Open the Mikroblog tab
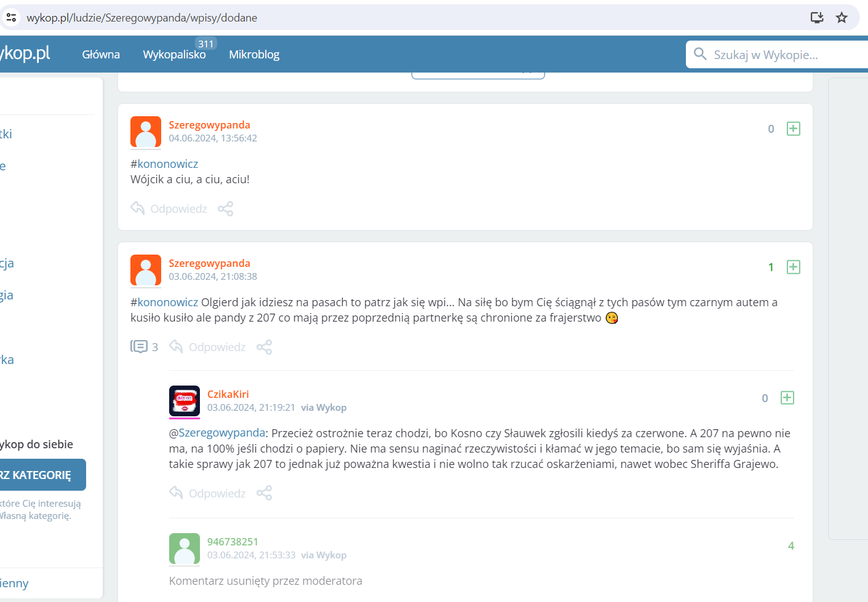868x602 pixels. (x=254, y=54)
